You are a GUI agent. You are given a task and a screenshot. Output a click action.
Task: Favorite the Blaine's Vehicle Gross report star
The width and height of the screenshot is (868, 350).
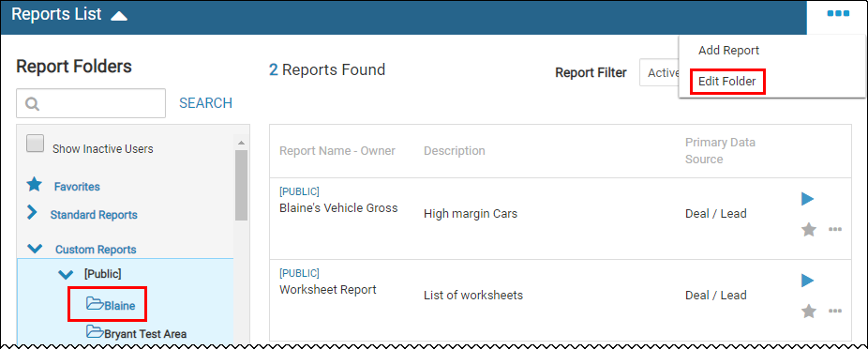coord(809,229)
